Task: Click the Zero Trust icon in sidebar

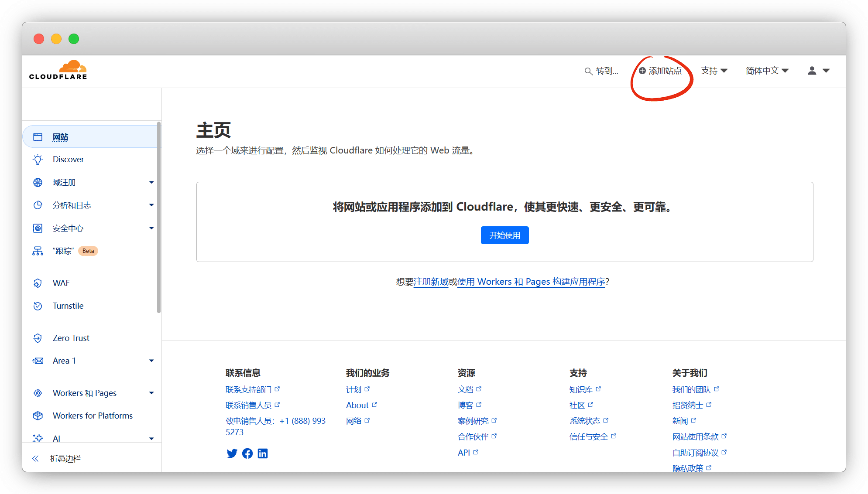Action: click(38, 338)
